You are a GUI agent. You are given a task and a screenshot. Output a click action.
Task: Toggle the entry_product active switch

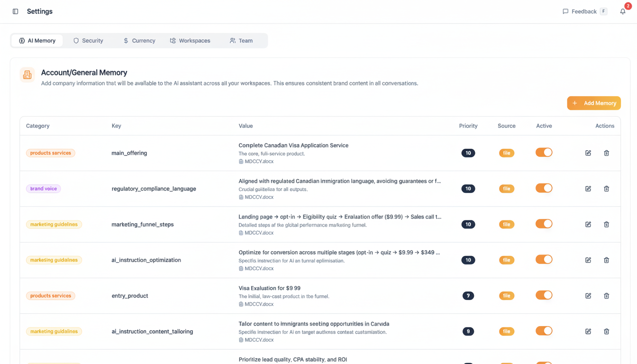pyautogui.click(x=544, y=295)
